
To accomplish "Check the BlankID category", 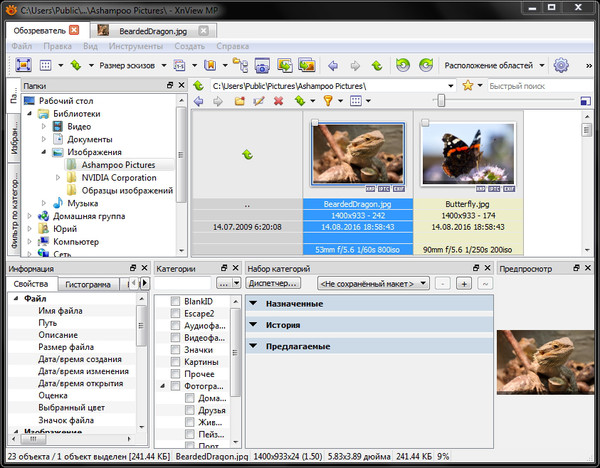I will coord(175,302).
